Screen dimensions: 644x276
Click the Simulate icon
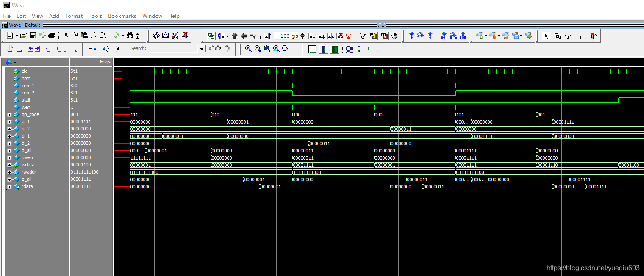click(x=175, y=36)
